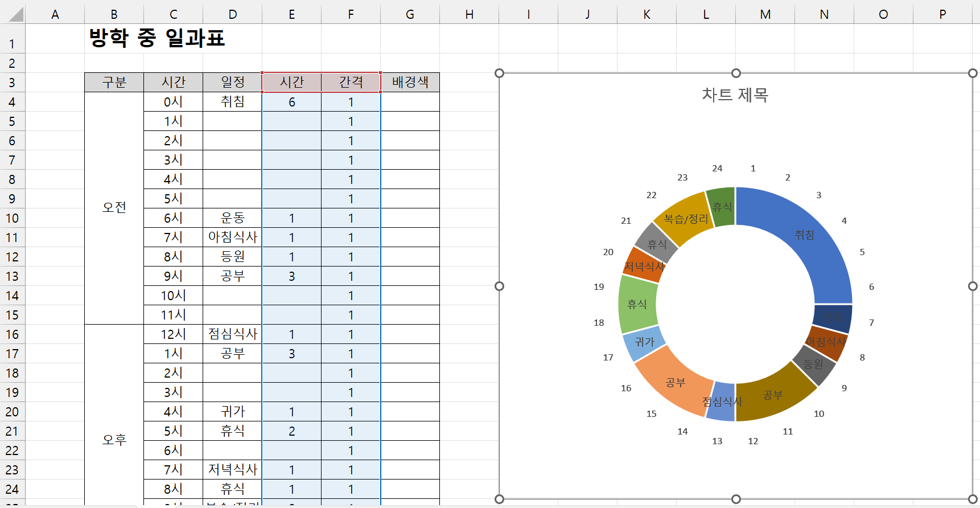Click the cell with value 6 in row 4
Screen dimensions: 980x508
coord(292,102)
